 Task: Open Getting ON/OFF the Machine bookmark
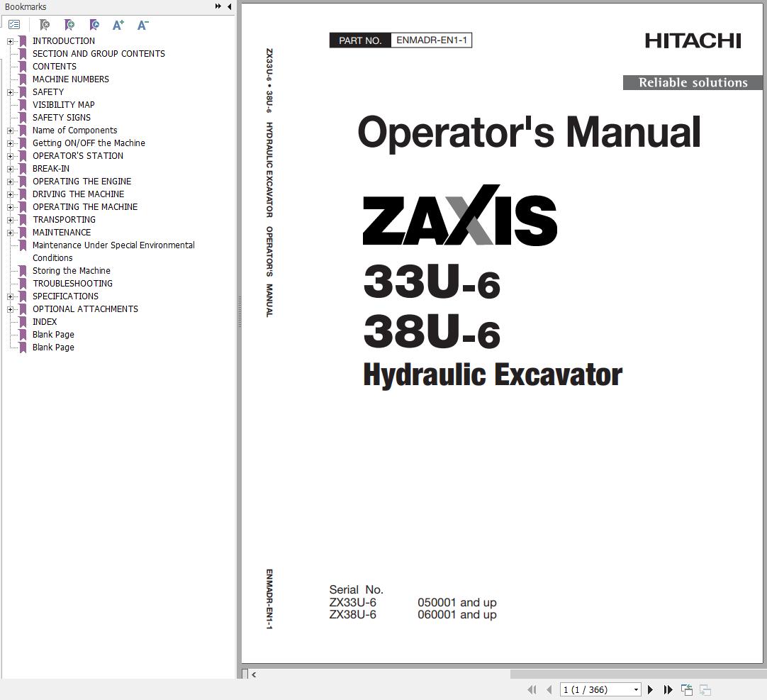click(89, 143)
